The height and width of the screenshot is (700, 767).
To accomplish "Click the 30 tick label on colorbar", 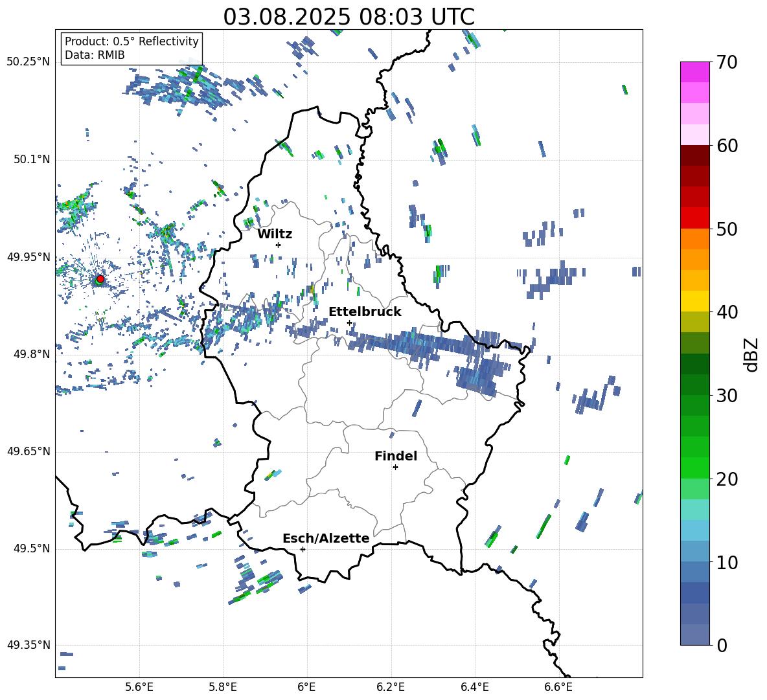I will point(727,396).
